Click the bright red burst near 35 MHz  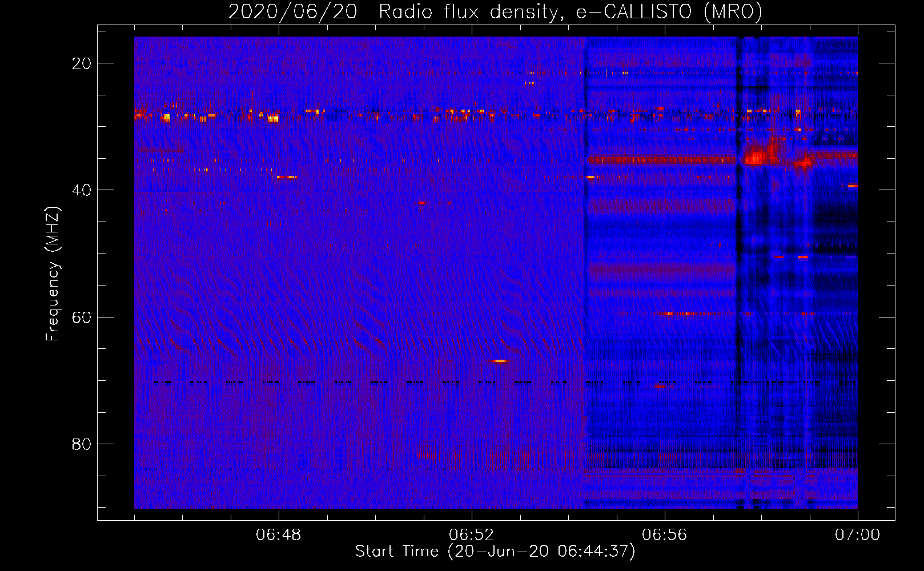[x=756, y=156]
